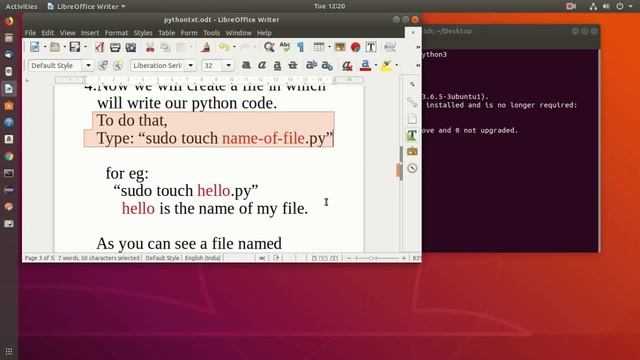Click 'Page 3 of 5' in status bar
Screen dimensions: 640x360
pos(39,258)
